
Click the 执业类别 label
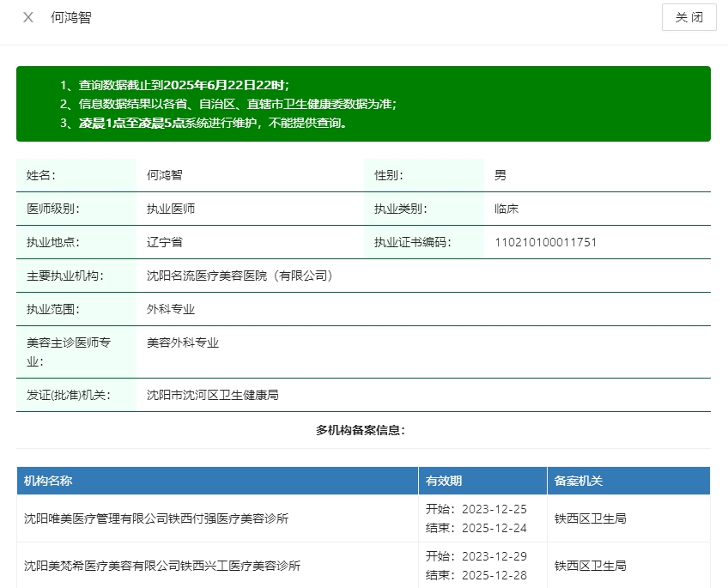(401, 209)
